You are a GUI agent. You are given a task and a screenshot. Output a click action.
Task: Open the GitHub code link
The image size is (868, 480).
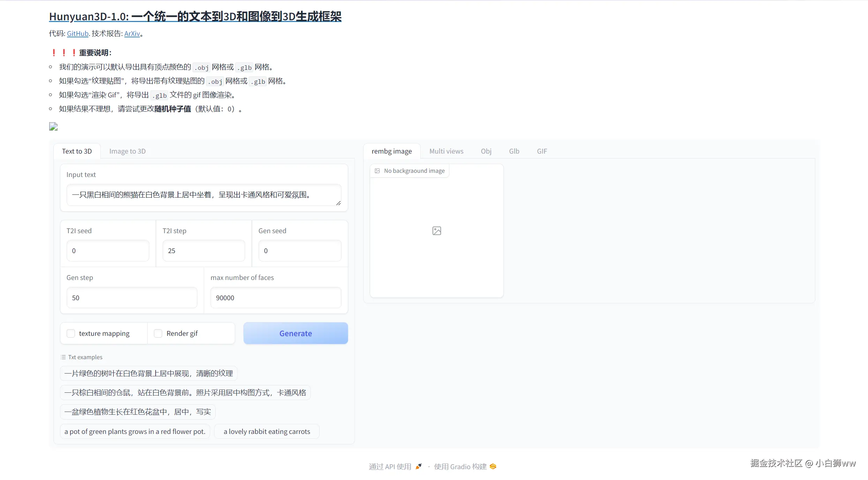tap(77, 34)
